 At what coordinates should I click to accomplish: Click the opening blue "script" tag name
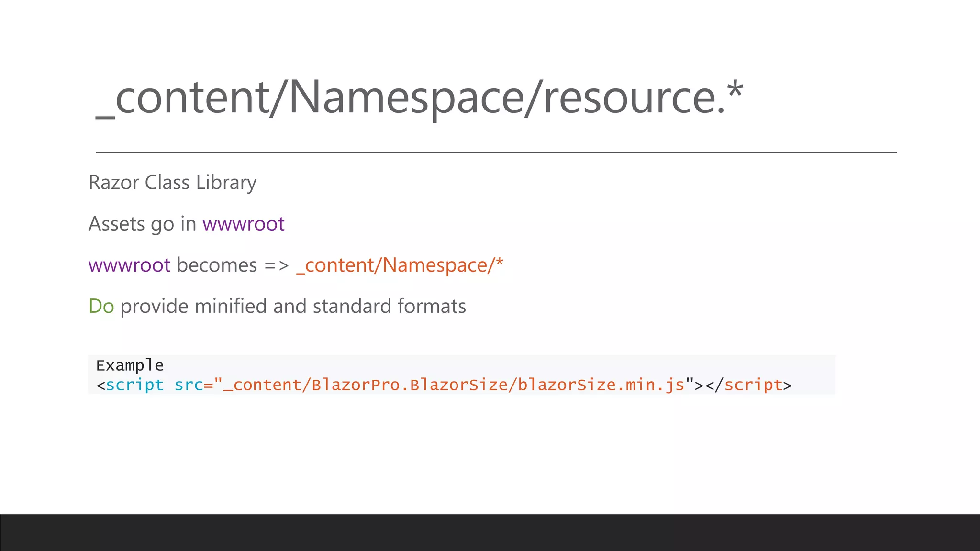click(134, 385)
